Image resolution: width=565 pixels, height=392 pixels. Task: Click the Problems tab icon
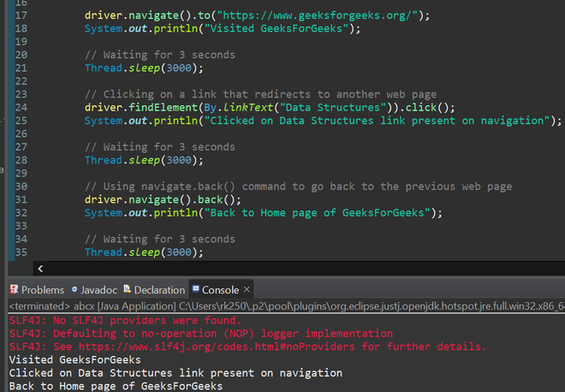coord(14,289)
